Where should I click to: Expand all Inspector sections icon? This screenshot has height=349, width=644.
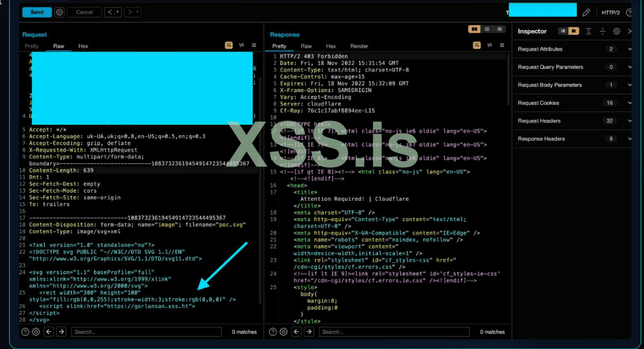point(588,31)
